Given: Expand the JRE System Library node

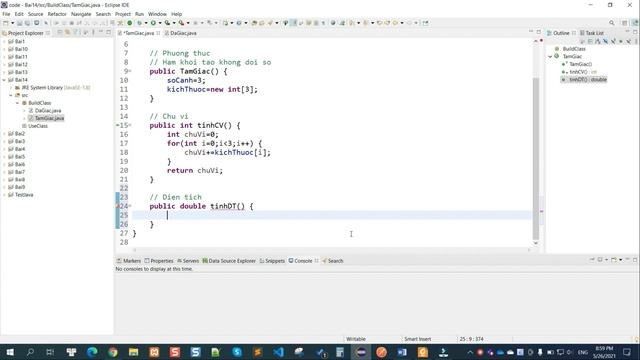Looking at the screenshot, I should [x=11, y=88].
